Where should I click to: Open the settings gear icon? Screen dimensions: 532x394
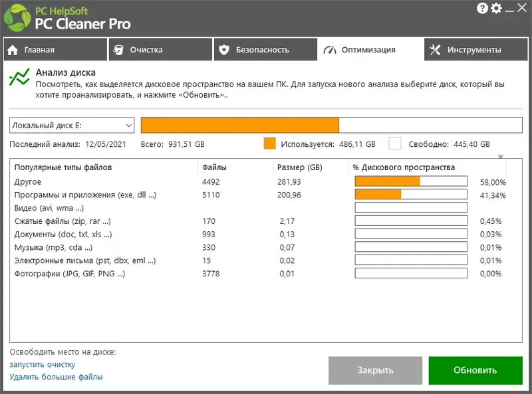(x=496, y=8)
